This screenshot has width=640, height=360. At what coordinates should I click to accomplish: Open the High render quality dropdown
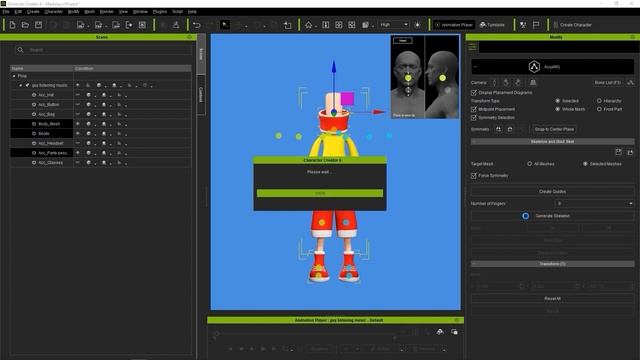coord(393,25)
